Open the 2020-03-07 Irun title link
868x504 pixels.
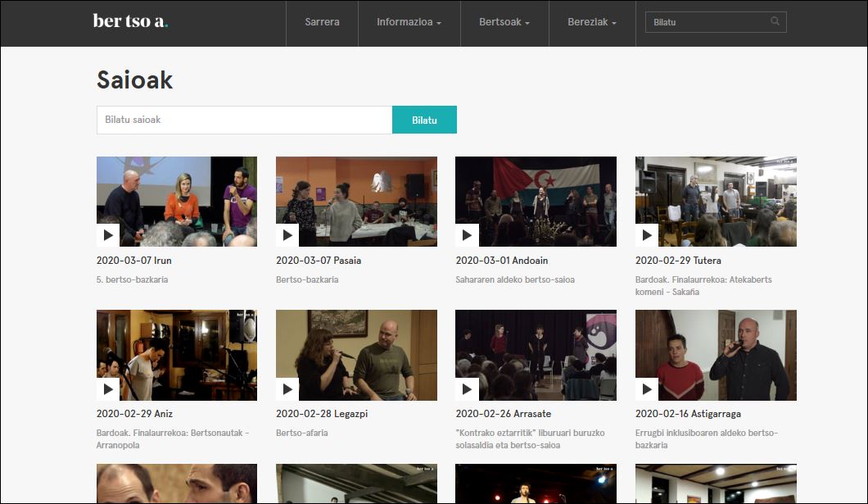(134, 261)
